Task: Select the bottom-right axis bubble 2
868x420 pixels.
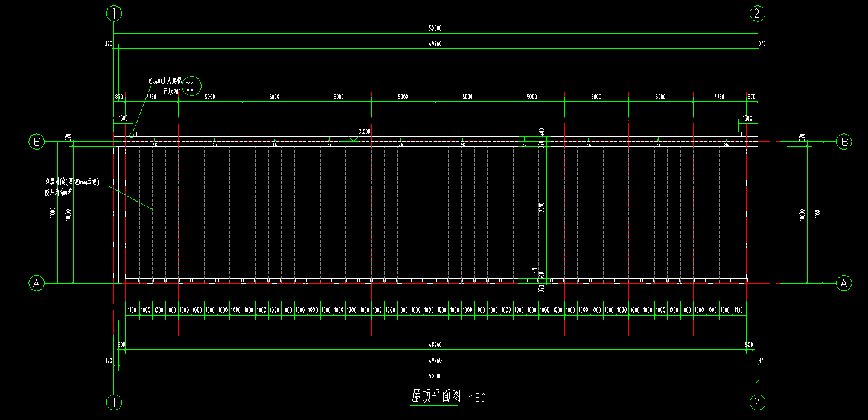Action: pos(758,402)
